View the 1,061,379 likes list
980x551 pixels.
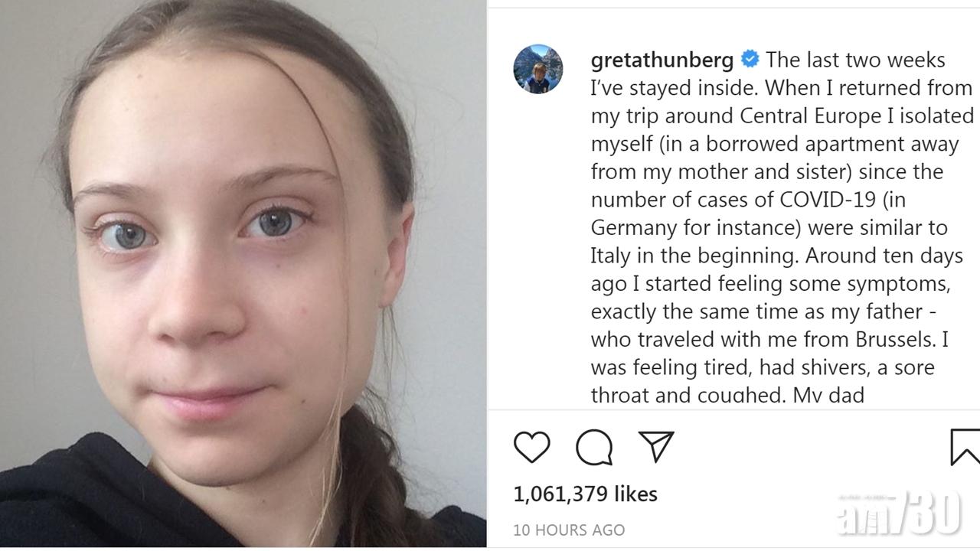pyautogui.click(x=585, y=494)
